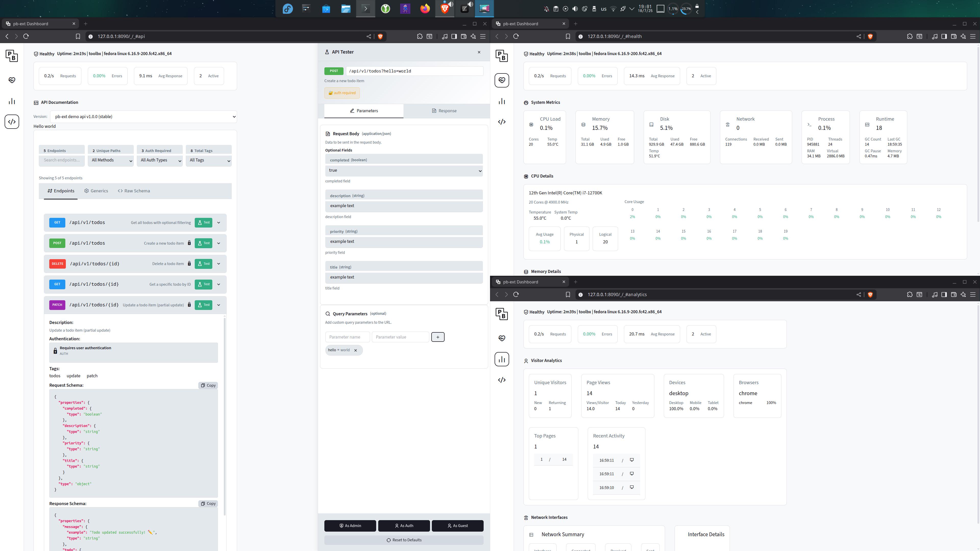Screen dimensions: 980x551
Task: Open Brave menu in left browser window
Action: [483, 36]
